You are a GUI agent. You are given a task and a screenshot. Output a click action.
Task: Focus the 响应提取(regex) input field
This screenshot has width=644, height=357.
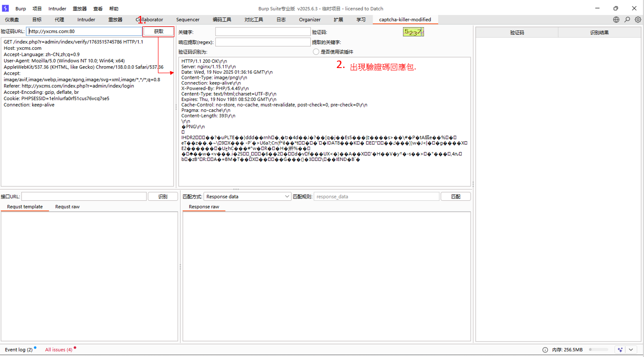(263, 42)
